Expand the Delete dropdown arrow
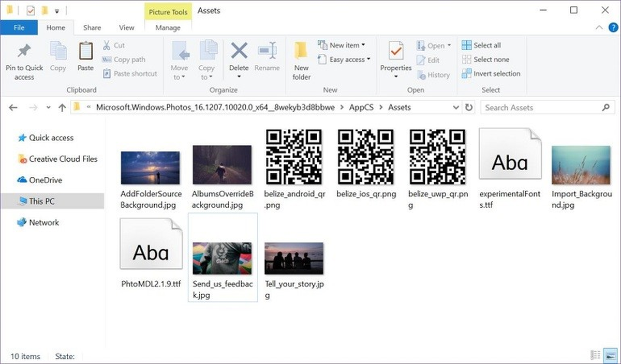 pyautogui.click(x=239, y=77)
